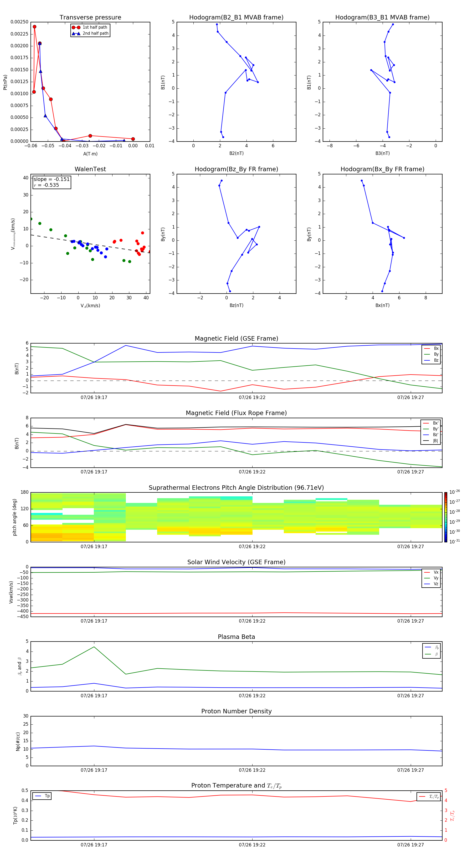The height and width of the screenshot is (868, 473).
Task: Click the Magnetic Field (Flux Rope Frame) title
Action: pyautogui.click(x=236, y=413)
